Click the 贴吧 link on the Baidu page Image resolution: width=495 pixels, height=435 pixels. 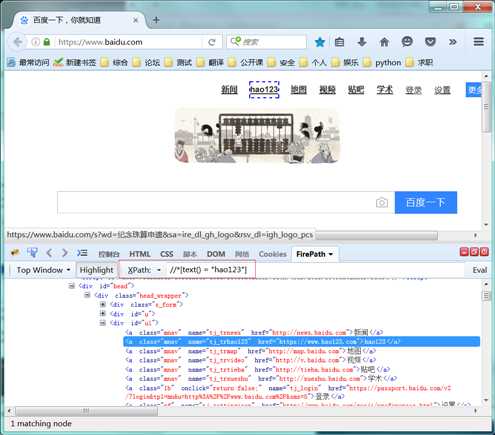(356, 89)
